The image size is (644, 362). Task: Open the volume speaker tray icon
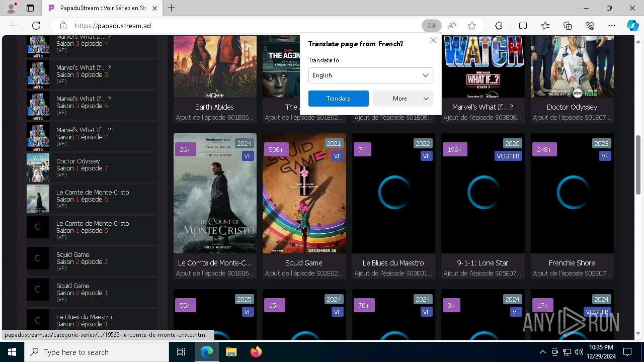(x=579, y=352)
